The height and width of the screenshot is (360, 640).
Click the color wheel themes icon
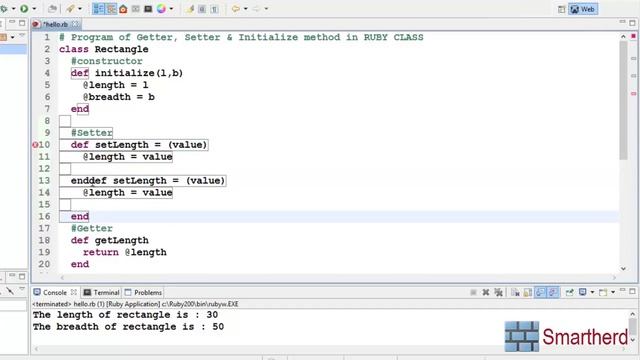(x=161, y=9)
